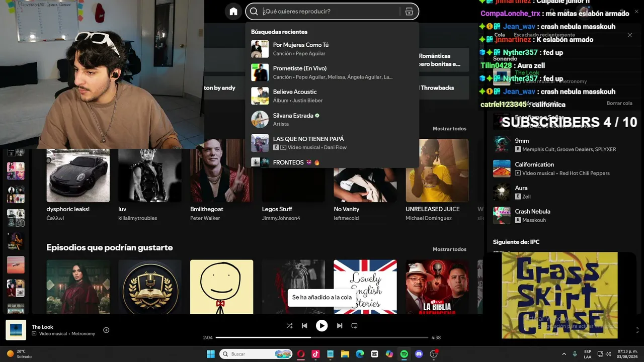Open the golden microphone podcast episode card
This screenshot has height=362, width=644.
click(149, 287)
